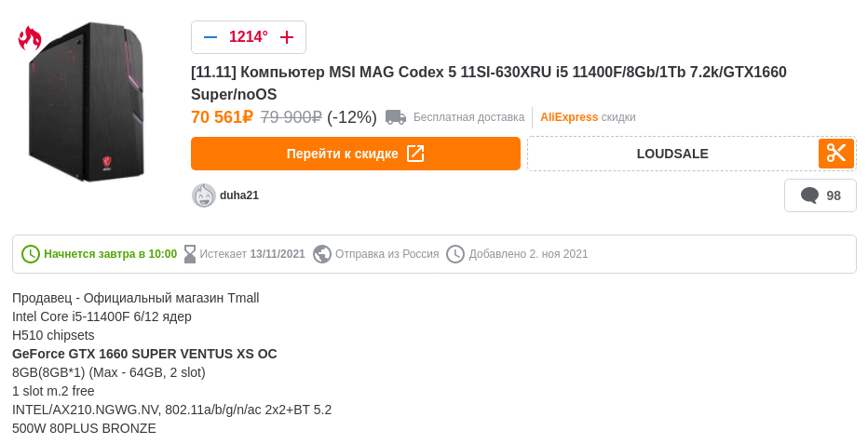868x444 pixels.
Task: Click the green clock start-time icon
Action: pyautogui.click(x=31, y=254)
